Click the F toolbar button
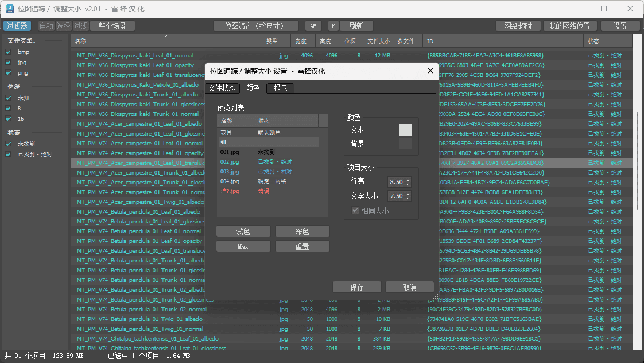Image resolution: width=644 pixels, height=363 pixels. point(333,26)
